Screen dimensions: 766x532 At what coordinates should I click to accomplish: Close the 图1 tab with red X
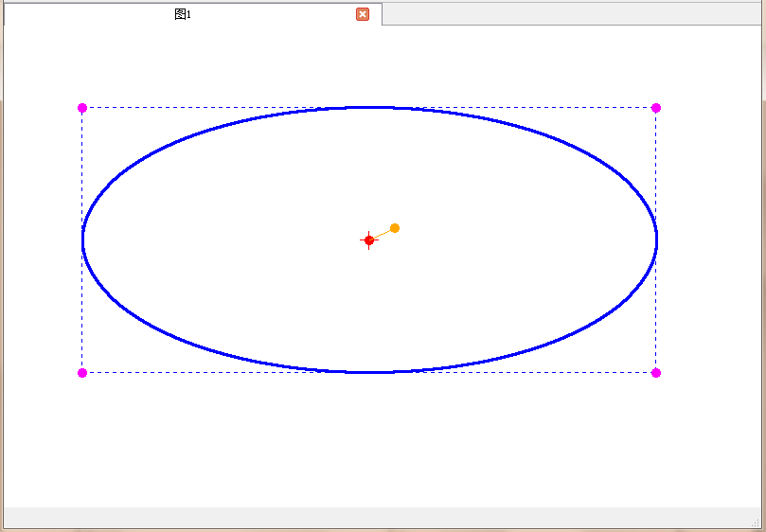click(363, 14)
